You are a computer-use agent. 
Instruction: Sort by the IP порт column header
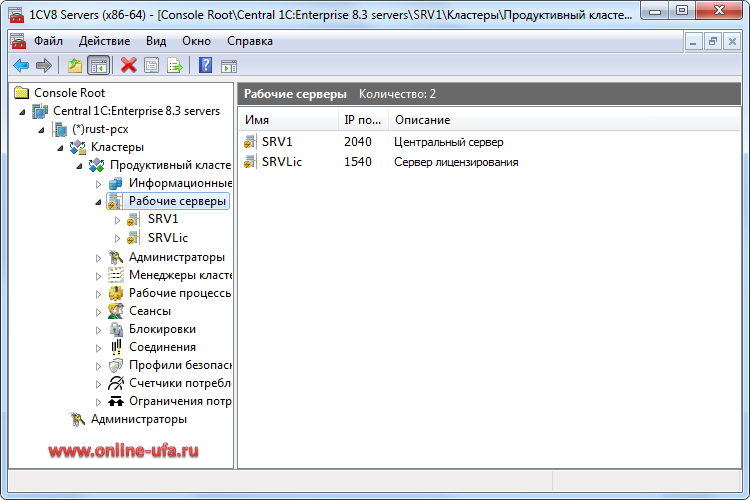tap(363, 120)
